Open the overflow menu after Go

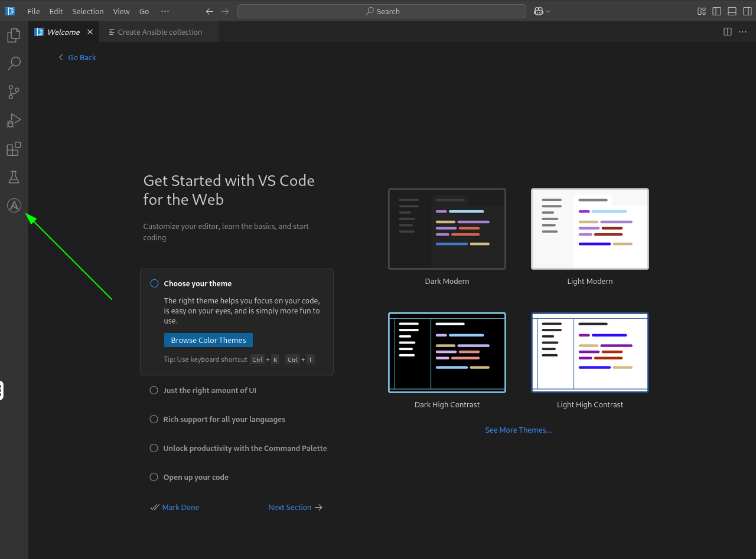point(165,11)
